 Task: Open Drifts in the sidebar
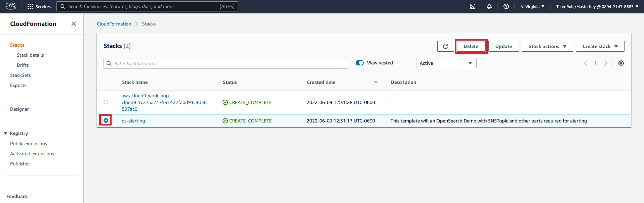[23, 65]
